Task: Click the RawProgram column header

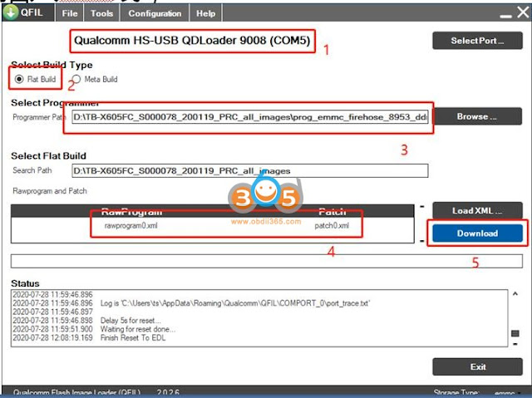Action: click(x=131, y=212)
